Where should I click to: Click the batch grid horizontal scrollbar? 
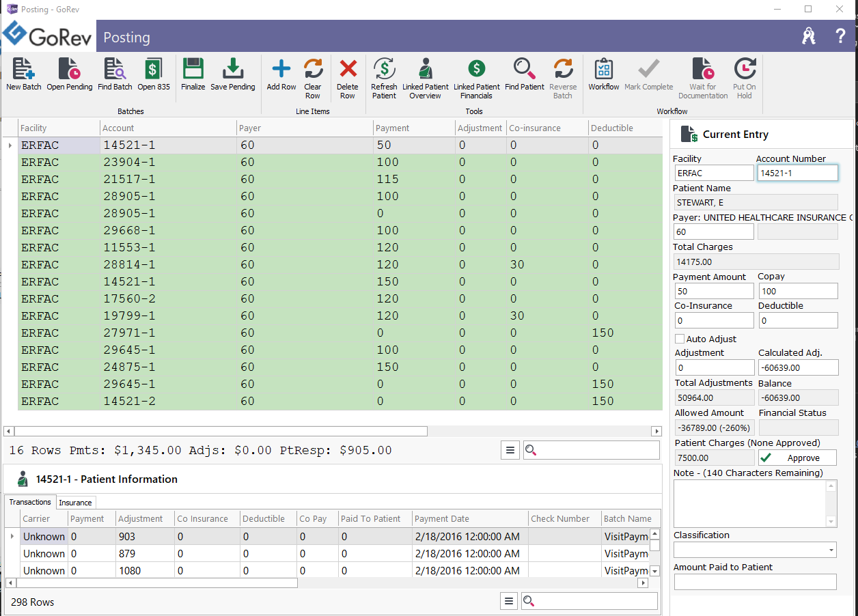[219, 431]
